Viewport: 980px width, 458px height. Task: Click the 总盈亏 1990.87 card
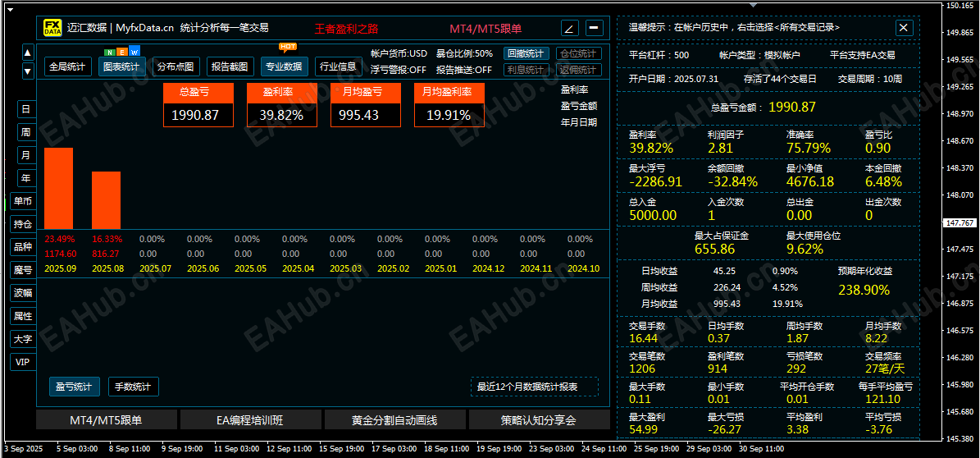[x=198, y=104]
